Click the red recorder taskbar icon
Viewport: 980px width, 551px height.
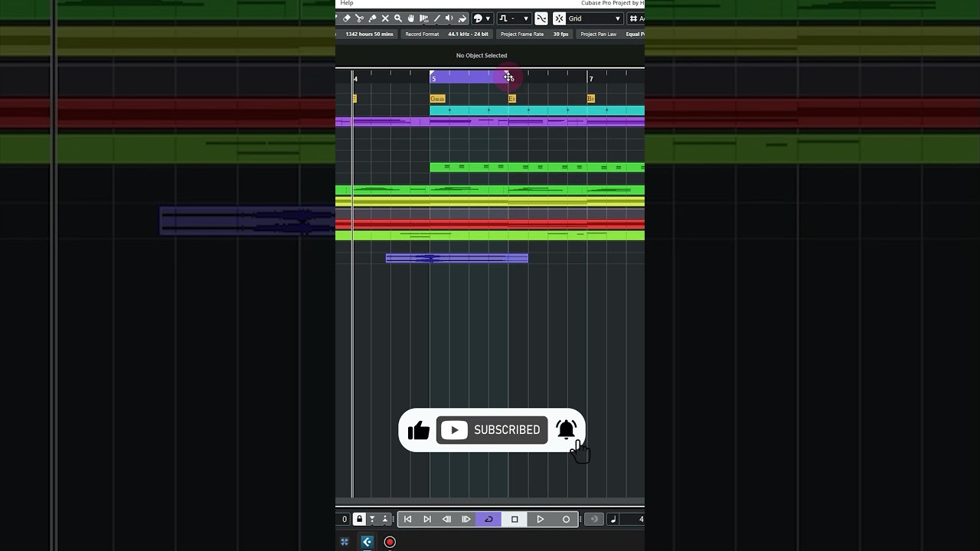(390, 542)
